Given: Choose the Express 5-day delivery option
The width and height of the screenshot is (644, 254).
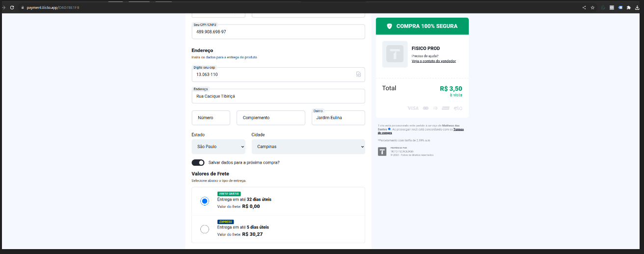Looking at the screenshot, I should point(205,229).
